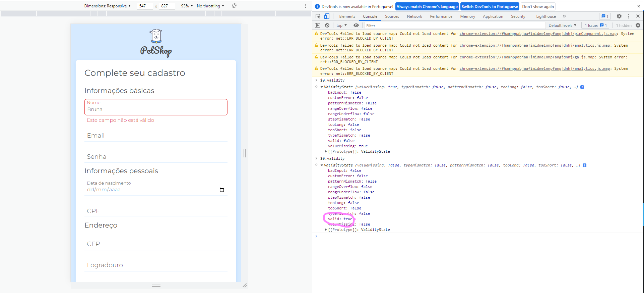Switch to the Sources tab
Screen dimensions: 644x293
point(392,16)
